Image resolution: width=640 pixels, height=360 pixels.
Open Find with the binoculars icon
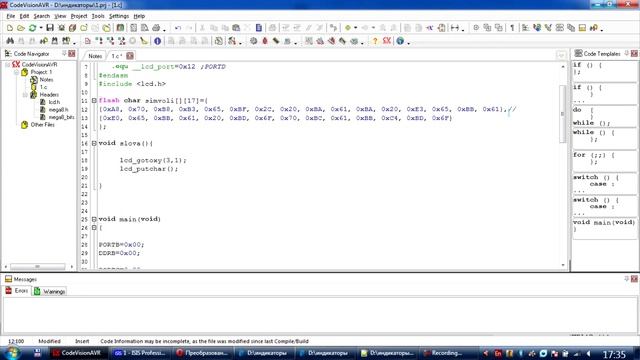click(x=10, y=41)
